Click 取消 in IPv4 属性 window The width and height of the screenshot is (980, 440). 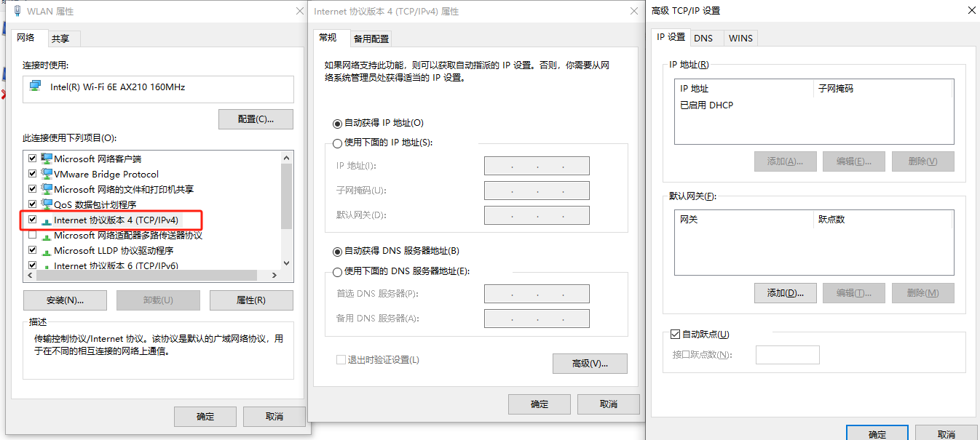point(609,404)
